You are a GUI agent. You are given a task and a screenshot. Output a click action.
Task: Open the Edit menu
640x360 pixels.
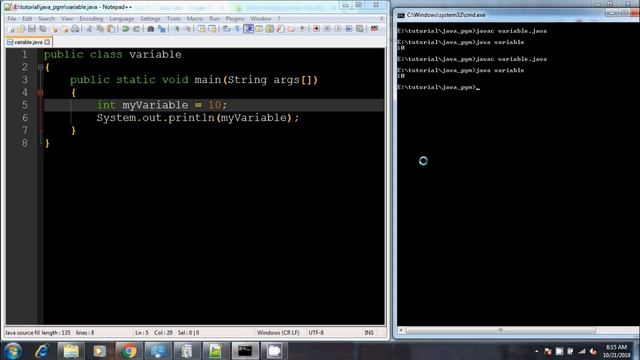(27, 19)
